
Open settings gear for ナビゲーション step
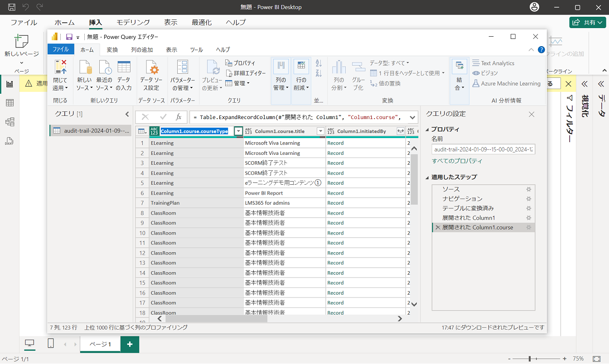coord(528,199)
